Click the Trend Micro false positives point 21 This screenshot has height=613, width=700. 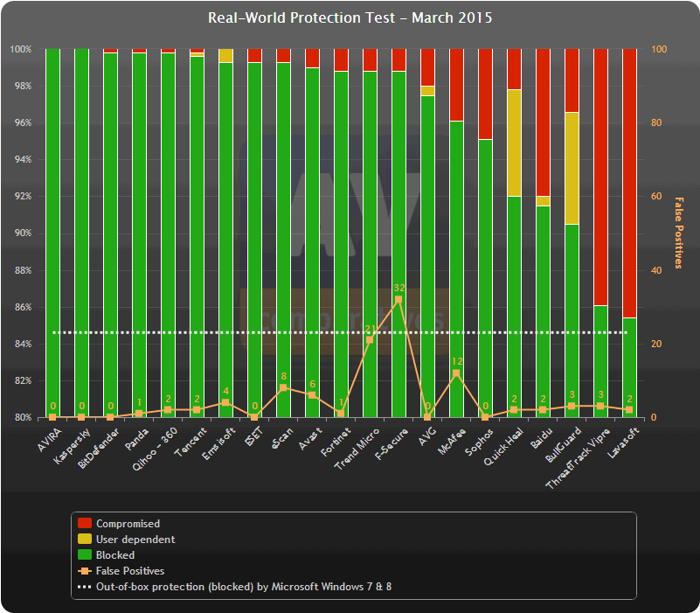[x=370, y=339]
